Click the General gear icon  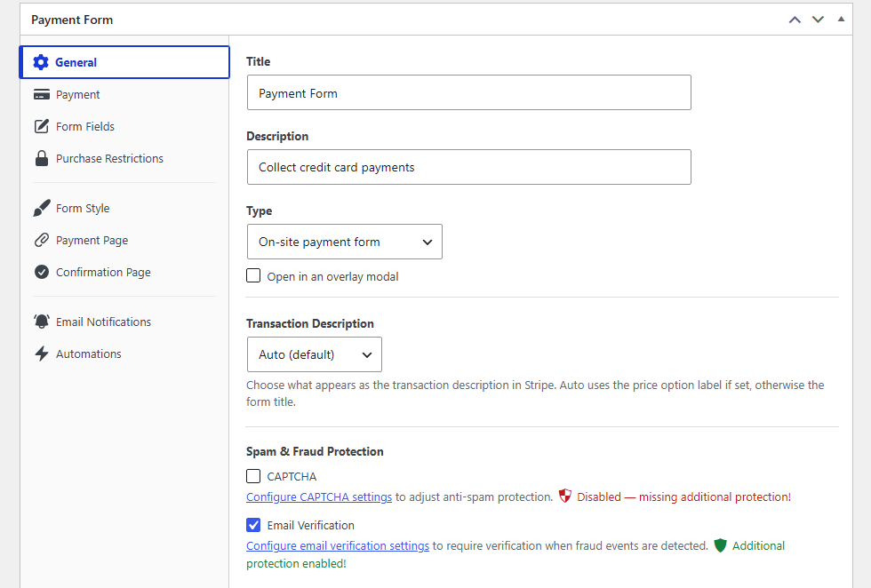(41, 62)
